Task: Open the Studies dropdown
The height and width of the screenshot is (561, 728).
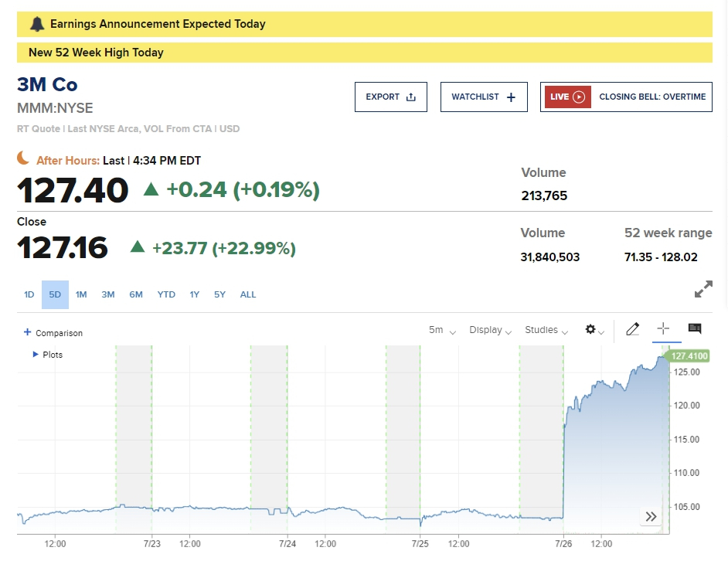Action: (546, 330)
